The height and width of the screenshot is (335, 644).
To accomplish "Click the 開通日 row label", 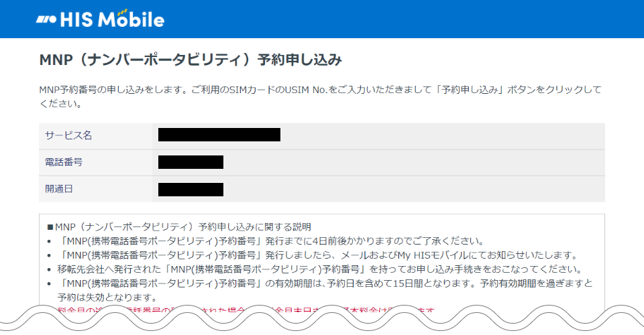I will click(59, 189).
